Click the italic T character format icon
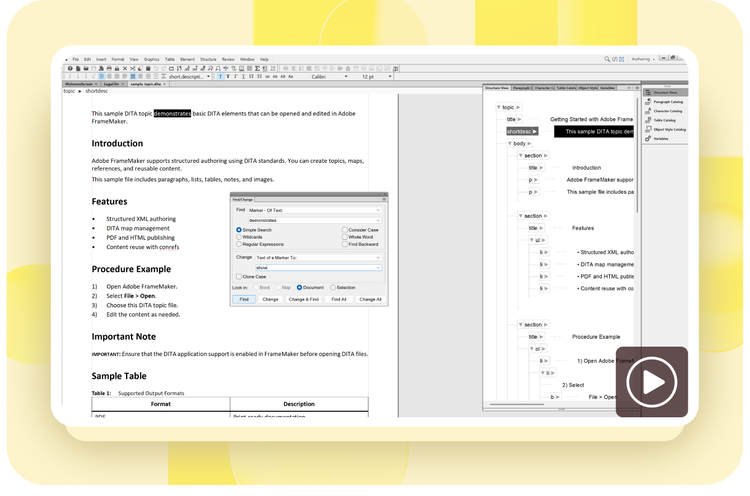750x496 pixels. pyautogui.click(x=235, y=77)
